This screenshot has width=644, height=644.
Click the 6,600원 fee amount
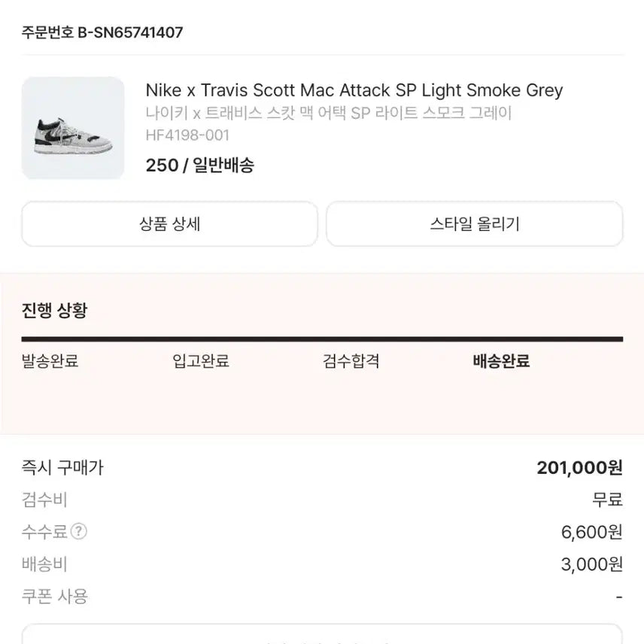[591, 533]
